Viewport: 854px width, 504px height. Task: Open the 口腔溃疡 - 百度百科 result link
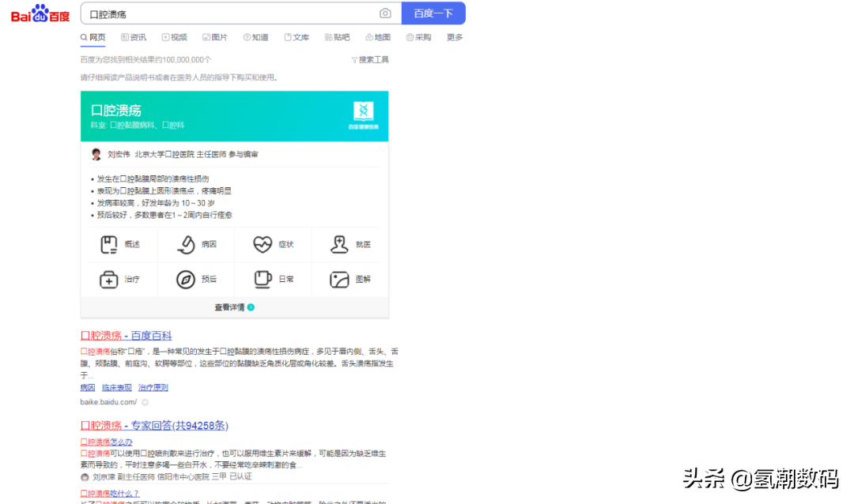pyautogui.click(x=126, y=335)
